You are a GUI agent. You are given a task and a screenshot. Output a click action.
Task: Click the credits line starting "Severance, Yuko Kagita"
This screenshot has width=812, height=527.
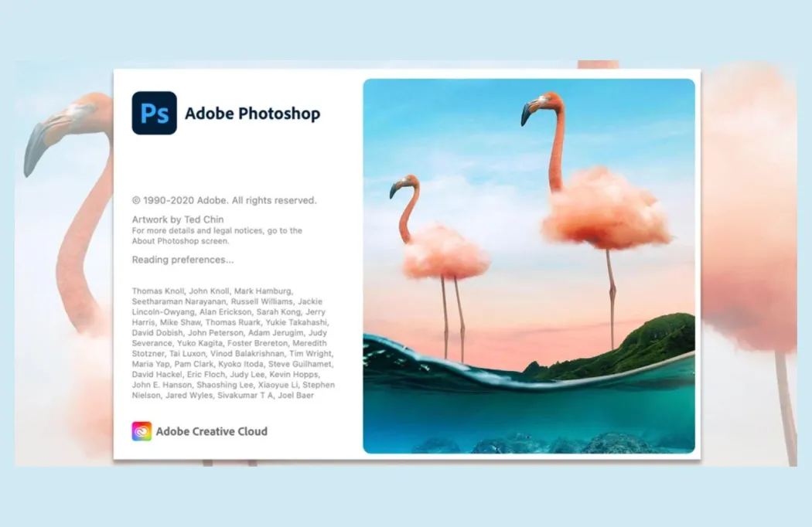[229, 343]
